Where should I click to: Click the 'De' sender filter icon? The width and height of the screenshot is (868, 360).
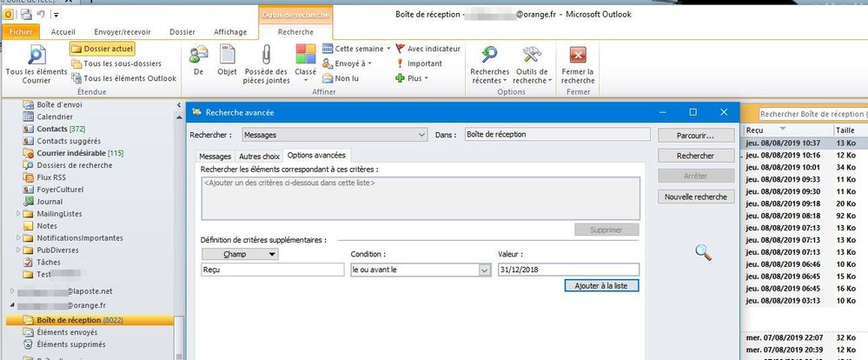click(x=198, y=55)
